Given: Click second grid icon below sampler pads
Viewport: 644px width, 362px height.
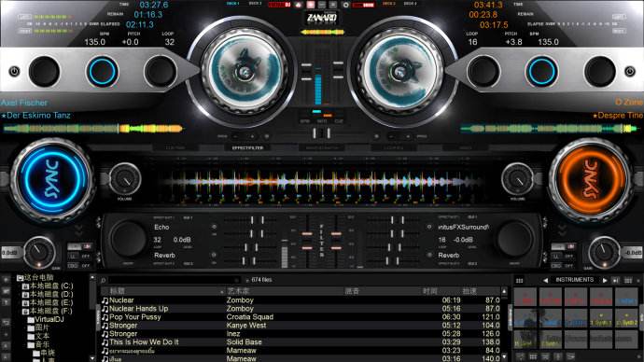Looking at the screenshot, I should click(533, 356).
